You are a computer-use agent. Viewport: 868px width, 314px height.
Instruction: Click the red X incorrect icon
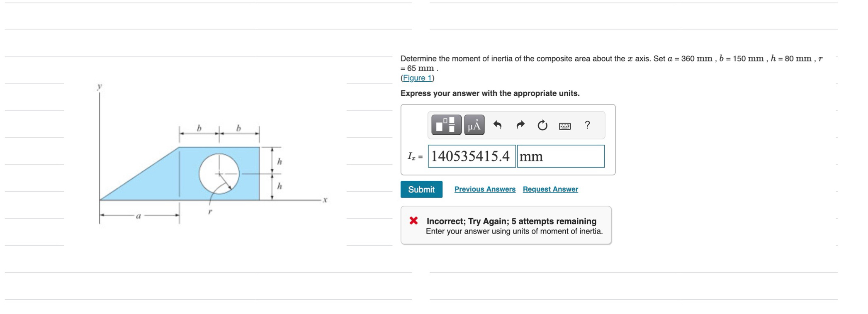click(413, 221)
